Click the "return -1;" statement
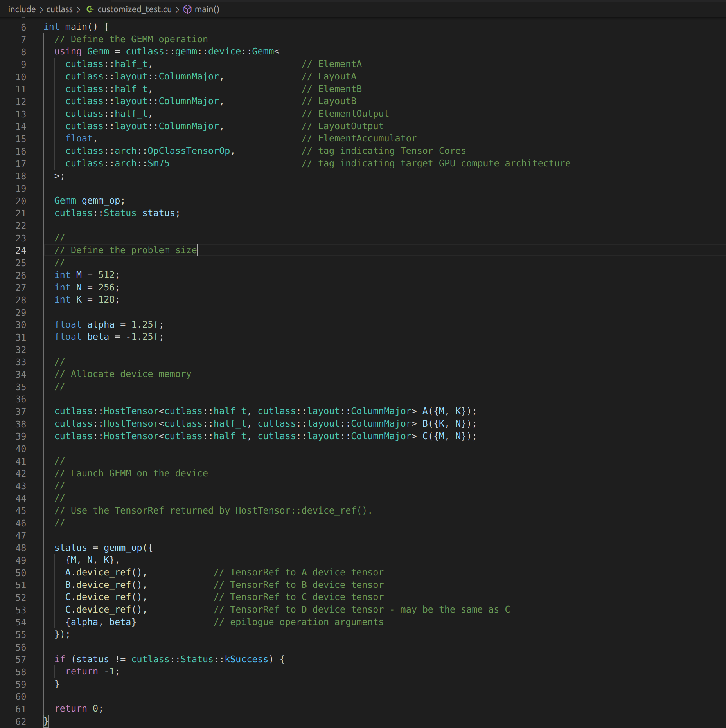Screen dimensions: 726x728 93,671
